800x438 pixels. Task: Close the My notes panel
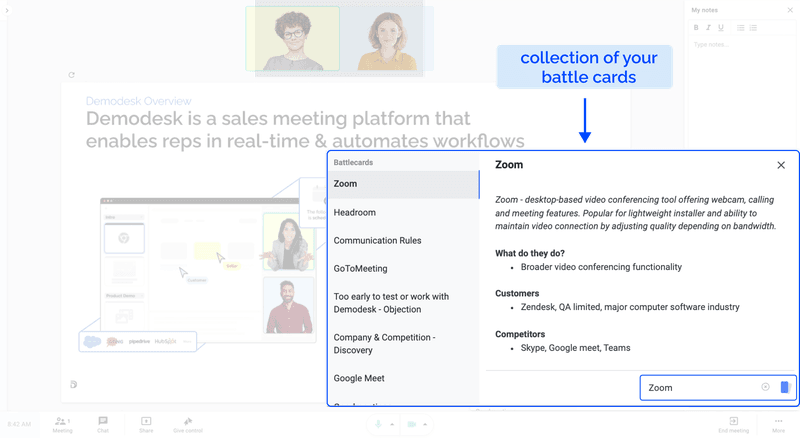pyautogui.click(x=790, y=10)
